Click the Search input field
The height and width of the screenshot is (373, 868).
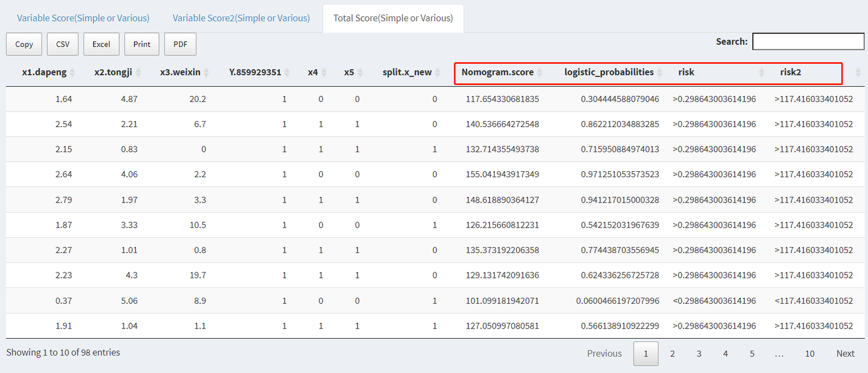[x=808, y=42]
